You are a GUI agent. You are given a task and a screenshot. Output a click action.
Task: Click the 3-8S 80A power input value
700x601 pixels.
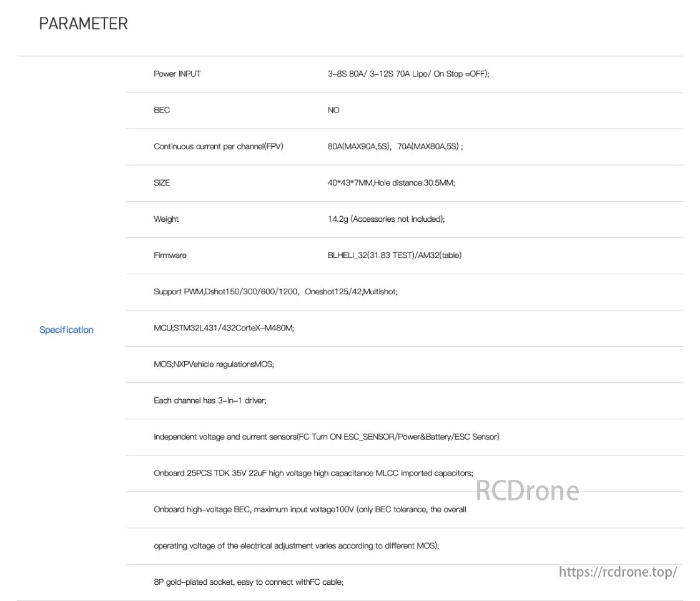pyautogui.click(x=408, y=74)
